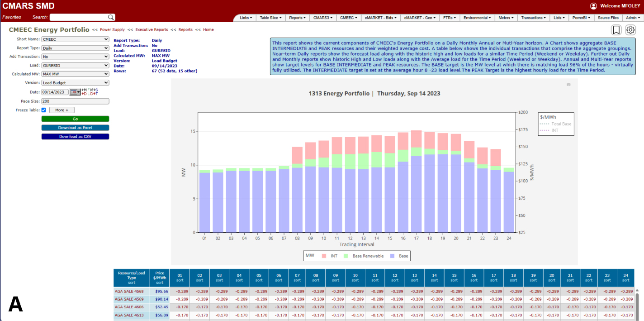Open the Meters menu

coord(506,18)
